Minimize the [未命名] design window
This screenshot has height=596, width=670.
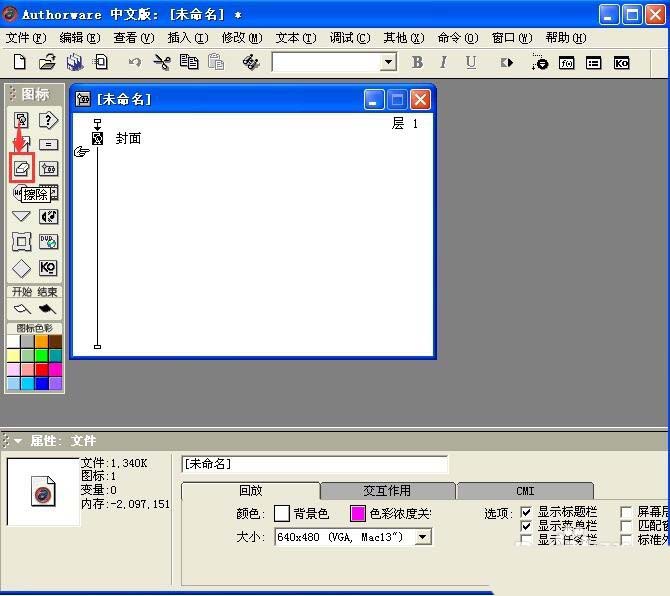tap(373, 100)
